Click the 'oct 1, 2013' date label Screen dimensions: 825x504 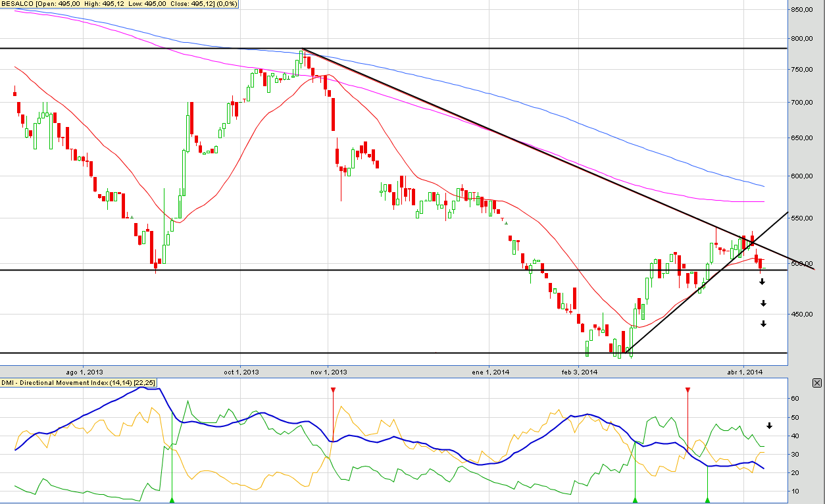click(x=241, y=372)
